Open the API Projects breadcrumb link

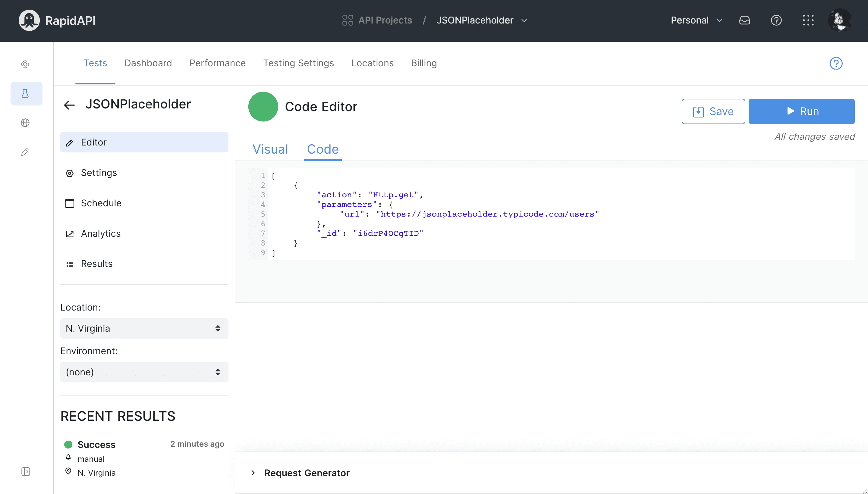[x=385, y=20]
